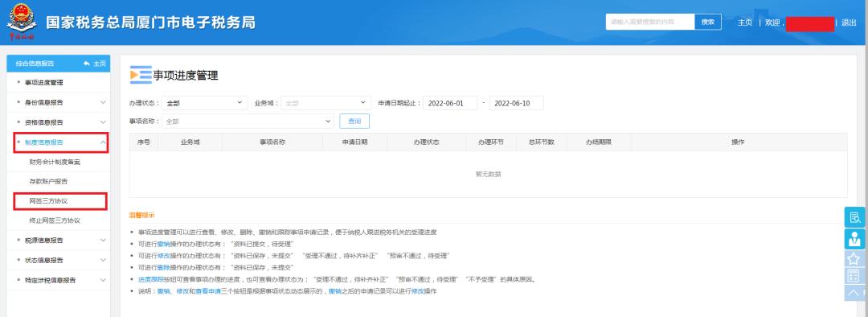Open 终止网签三方协议 submenu item
Screen dimensions: 868x317
tap(55, 220)
